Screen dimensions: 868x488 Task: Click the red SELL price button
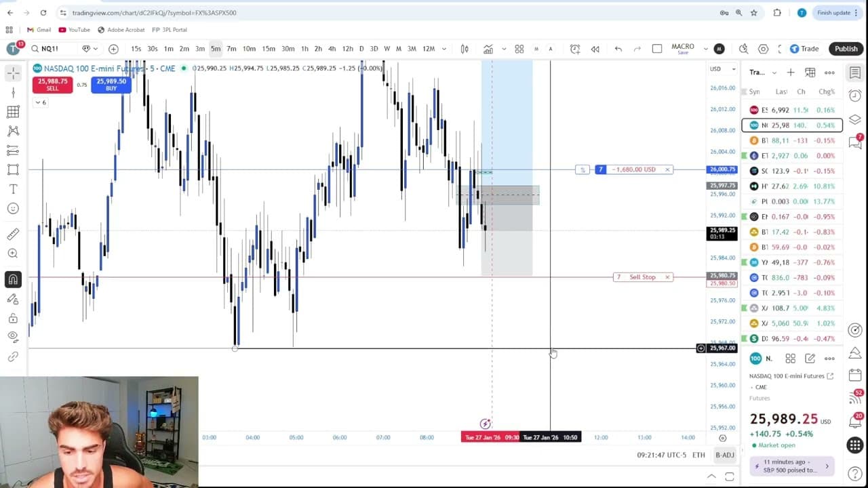tap(52, 85)
